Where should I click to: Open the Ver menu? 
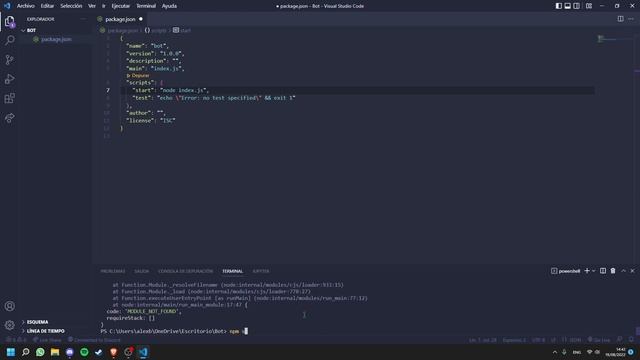[x=92, y=6]
